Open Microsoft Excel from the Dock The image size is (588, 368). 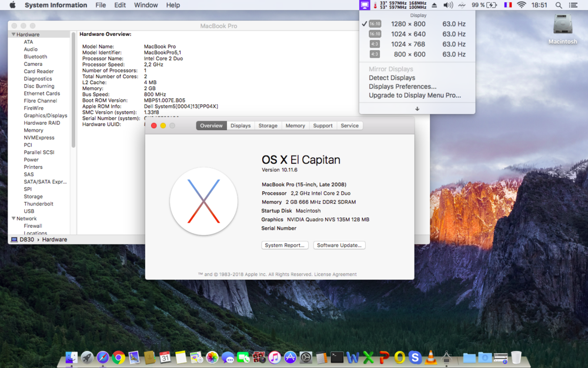click(x=369, y=357)
